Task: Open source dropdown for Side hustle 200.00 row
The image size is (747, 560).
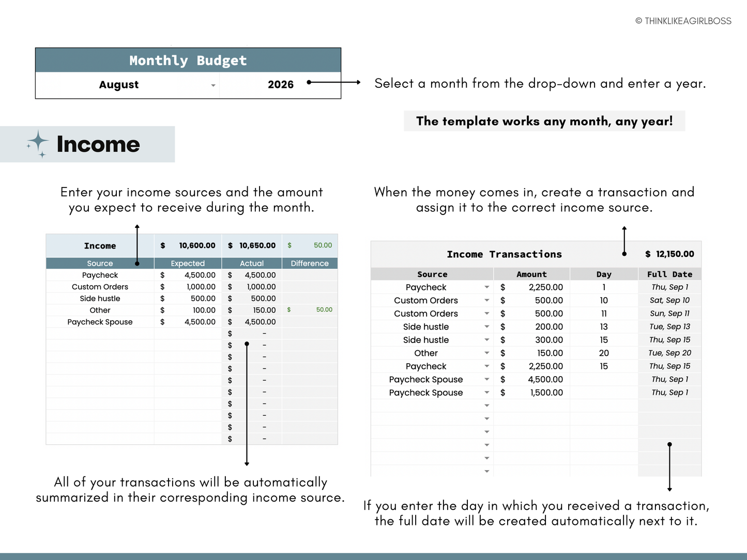Action: click(486, 326)
